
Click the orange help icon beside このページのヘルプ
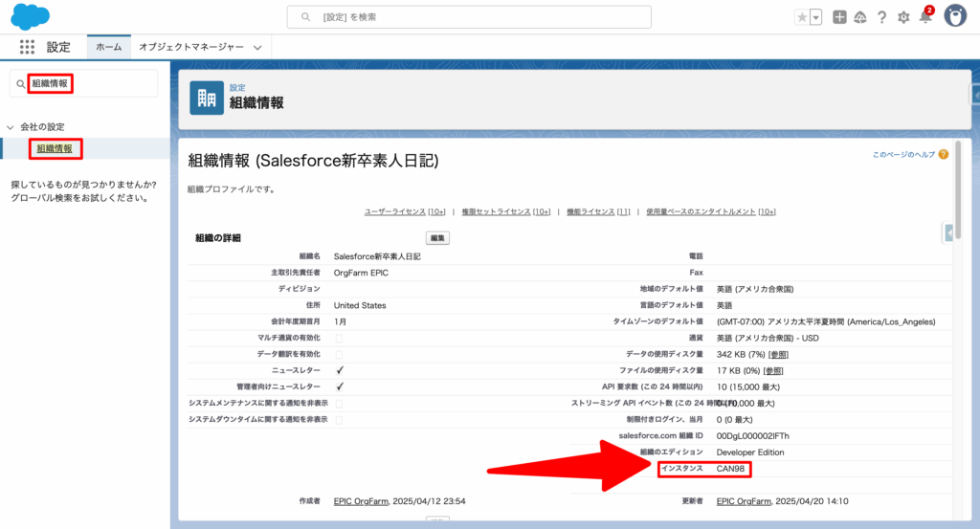click(x=943, y=154)
